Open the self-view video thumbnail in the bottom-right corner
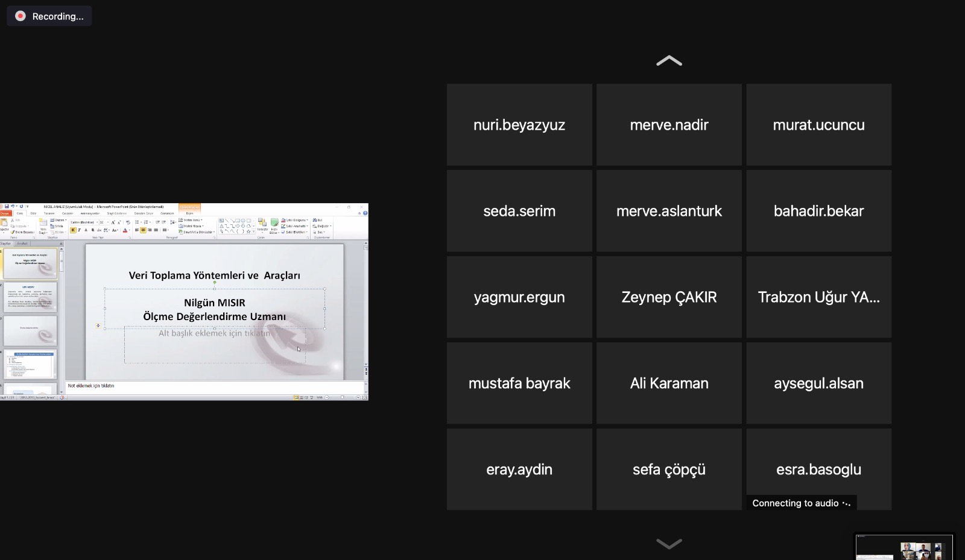The width and height of the screenshot is (965, 560). [904, 547]
